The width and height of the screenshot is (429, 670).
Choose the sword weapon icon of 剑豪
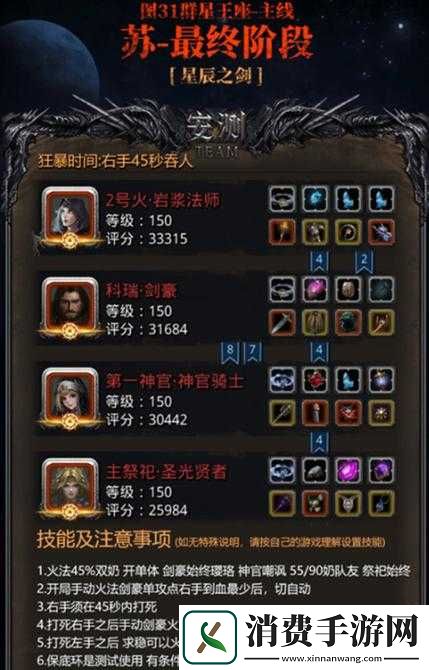(x=282, y=323)
